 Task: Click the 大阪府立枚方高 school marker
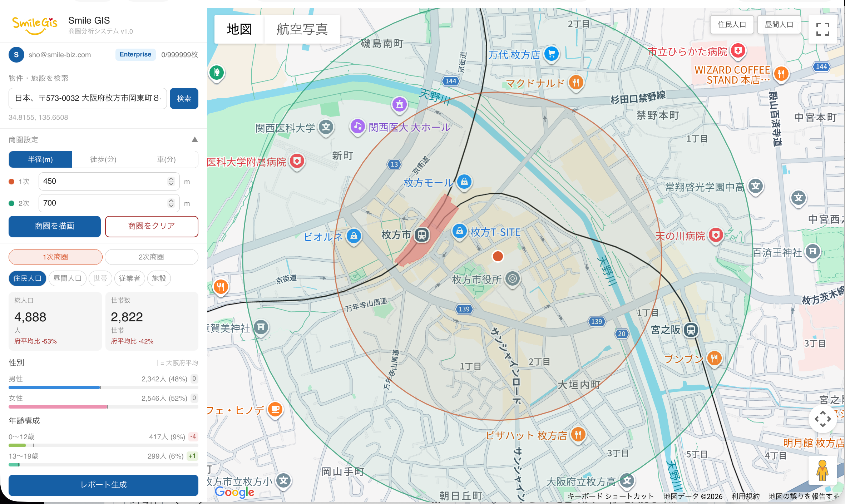pyautogui.click(x=627, y=481)
